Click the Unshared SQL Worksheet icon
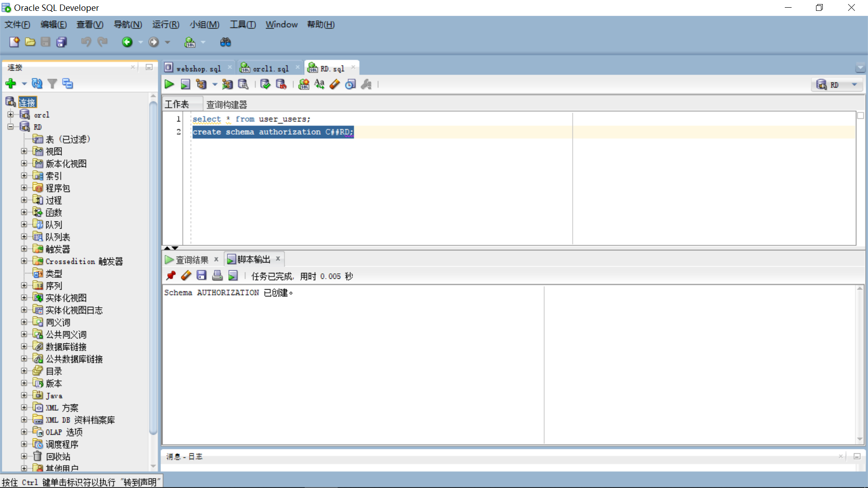868x488 pixels. pos(304,84)
